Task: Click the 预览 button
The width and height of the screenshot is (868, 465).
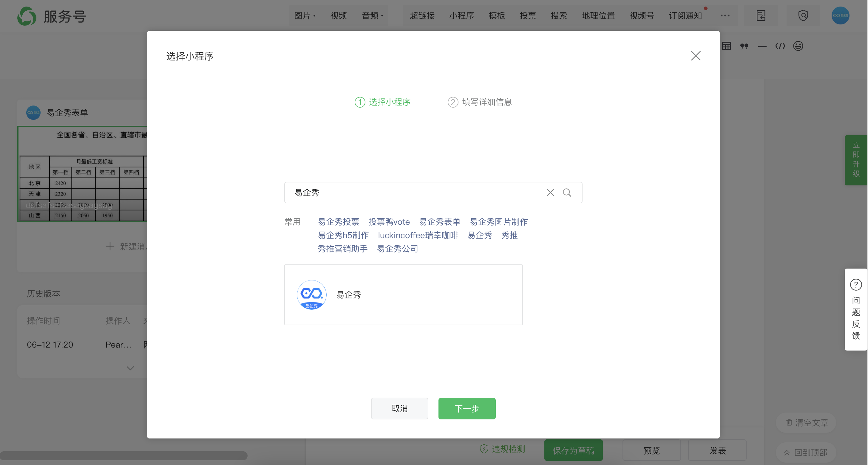Action: [651, 450]
